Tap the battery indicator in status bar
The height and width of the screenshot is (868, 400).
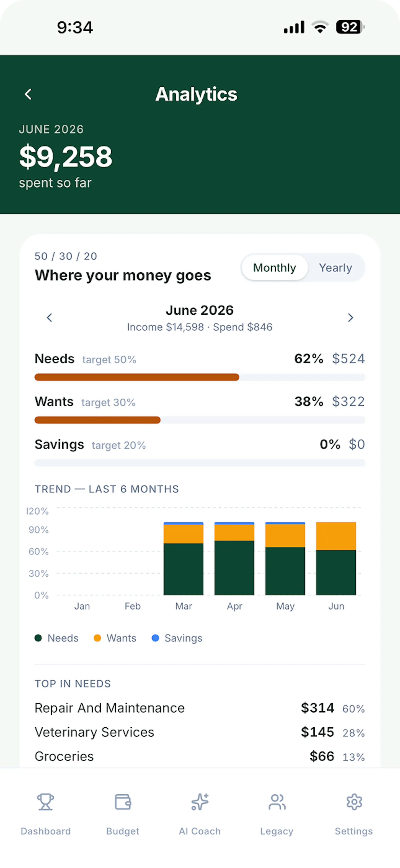(x=350, y=27)
